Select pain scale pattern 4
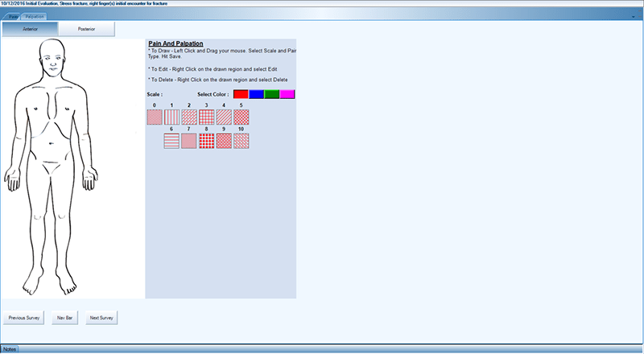 [224, 117]
